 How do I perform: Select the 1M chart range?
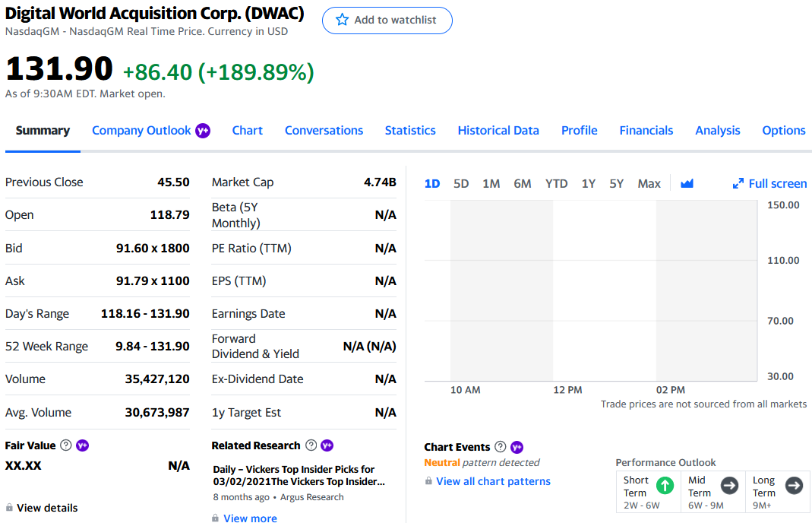491,183
